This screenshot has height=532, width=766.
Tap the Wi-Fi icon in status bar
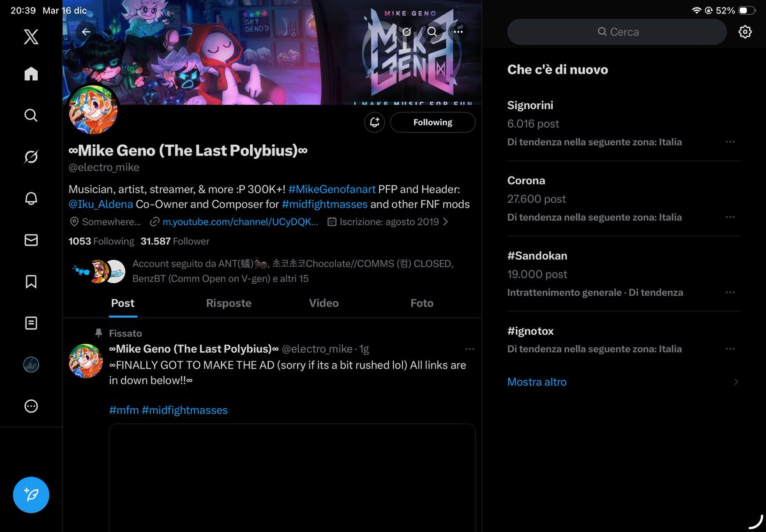[x=696, y=11]
